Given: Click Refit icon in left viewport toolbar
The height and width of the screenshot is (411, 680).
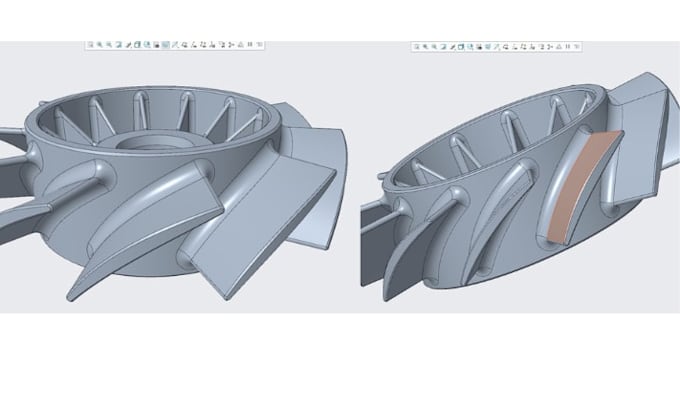Looking at the screenshot, I should pyautogui.click(x=91, y=45).
